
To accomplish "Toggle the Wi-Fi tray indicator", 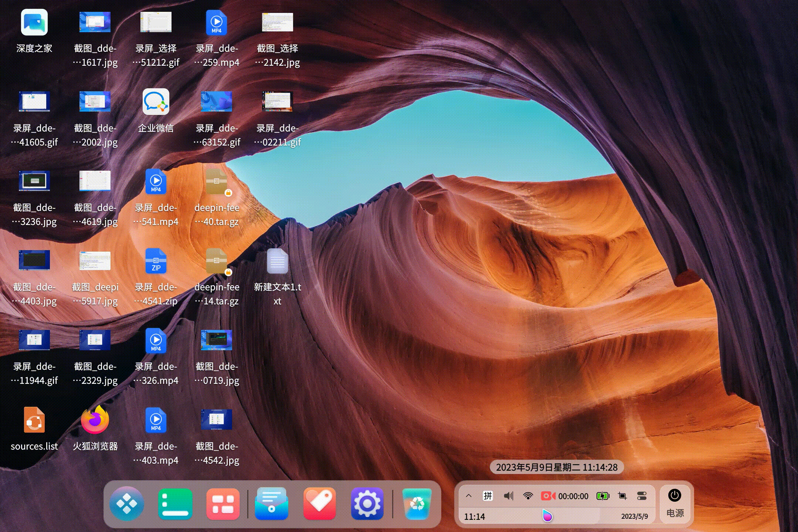I will click(528, 496).
